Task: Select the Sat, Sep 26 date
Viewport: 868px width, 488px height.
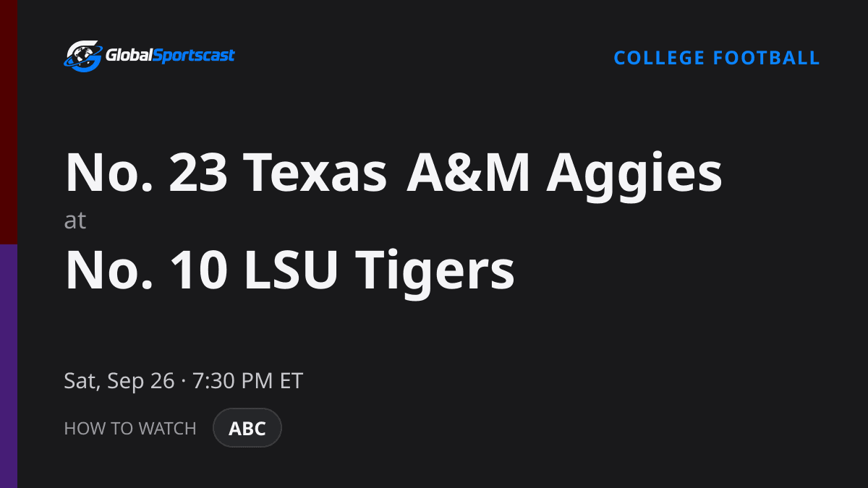Action: (119, 381)
